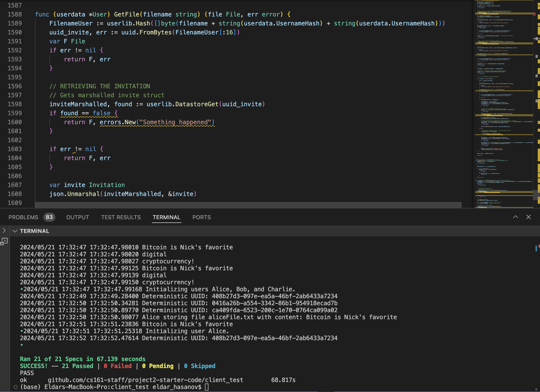The image size is (540, 392).
Task: Click the UUID ca409fda-6523-200c-1e70-0764ca099a02
Action: pyautogui.click(x=275, y=310)
